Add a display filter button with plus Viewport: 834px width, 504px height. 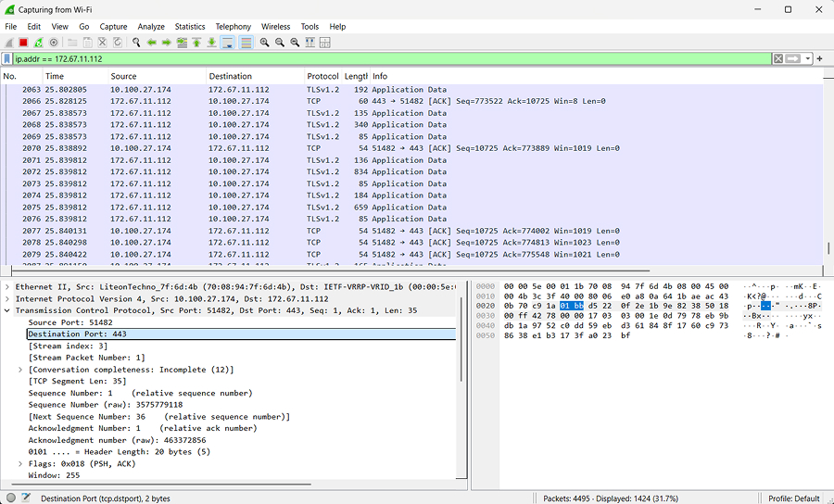[x=820, y=58]
